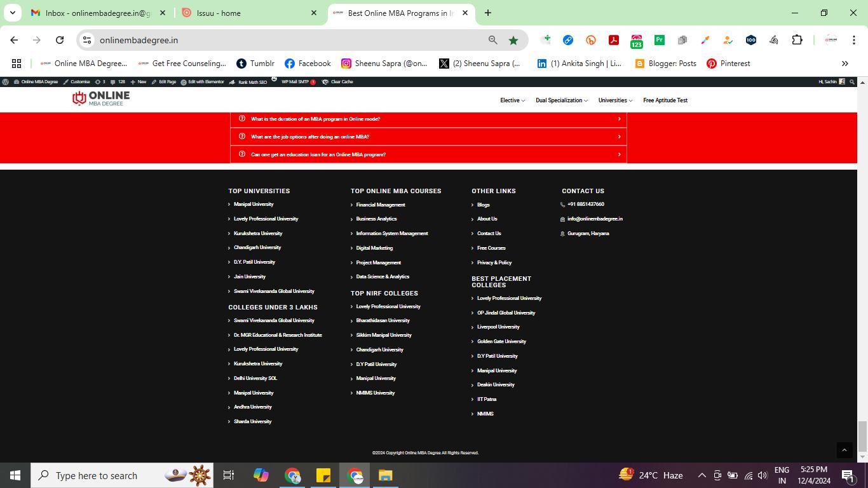
Task: Open the IIT Patna placement college link
Action: [487, 399]
